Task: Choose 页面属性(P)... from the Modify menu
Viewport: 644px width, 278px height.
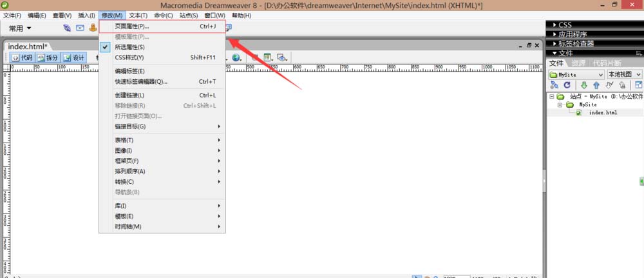Action: pyautogui.click(x=162, y=26)
